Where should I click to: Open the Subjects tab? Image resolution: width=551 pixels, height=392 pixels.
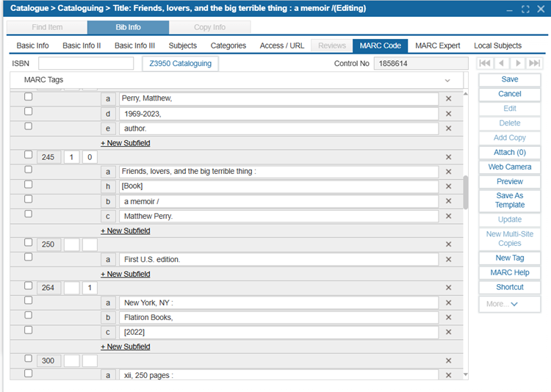pyautogui.click(x=183, y=46)
